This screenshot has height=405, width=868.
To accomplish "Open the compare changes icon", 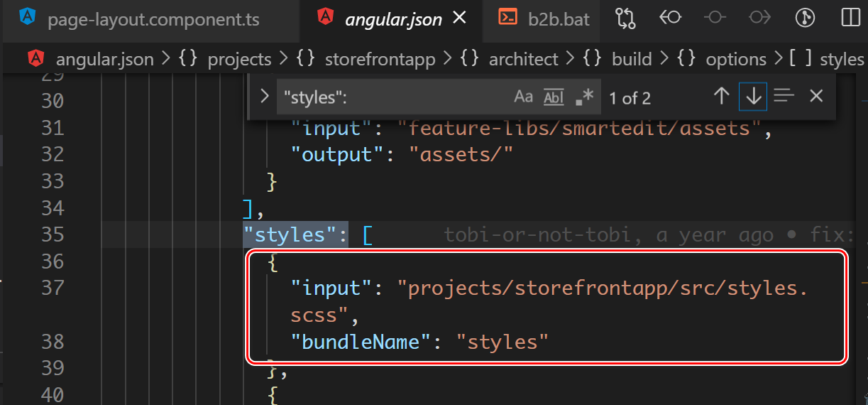I will pyautogui.click(x=625, y=18).
